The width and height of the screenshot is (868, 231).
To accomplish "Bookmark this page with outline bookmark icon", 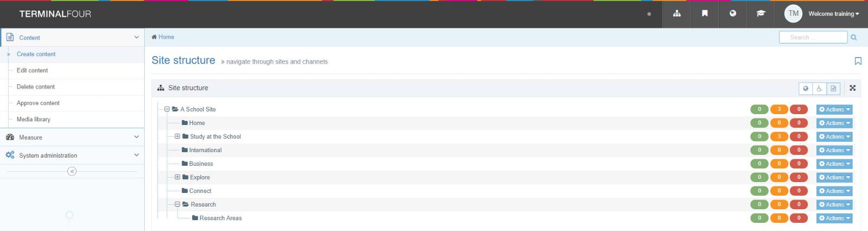I will [x=858, y=61].
